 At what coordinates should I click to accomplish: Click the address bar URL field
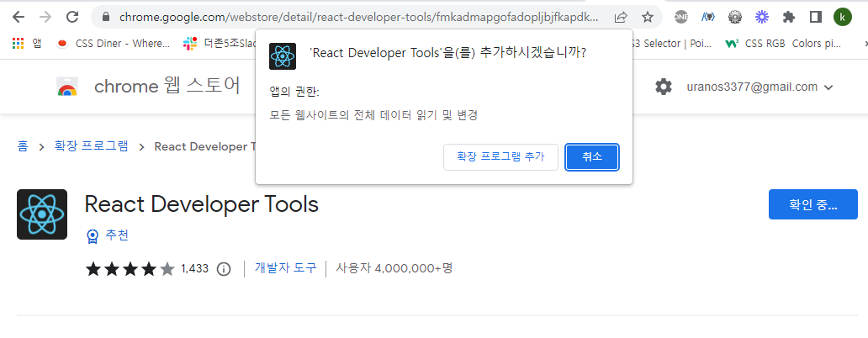[x=358, y=17]
